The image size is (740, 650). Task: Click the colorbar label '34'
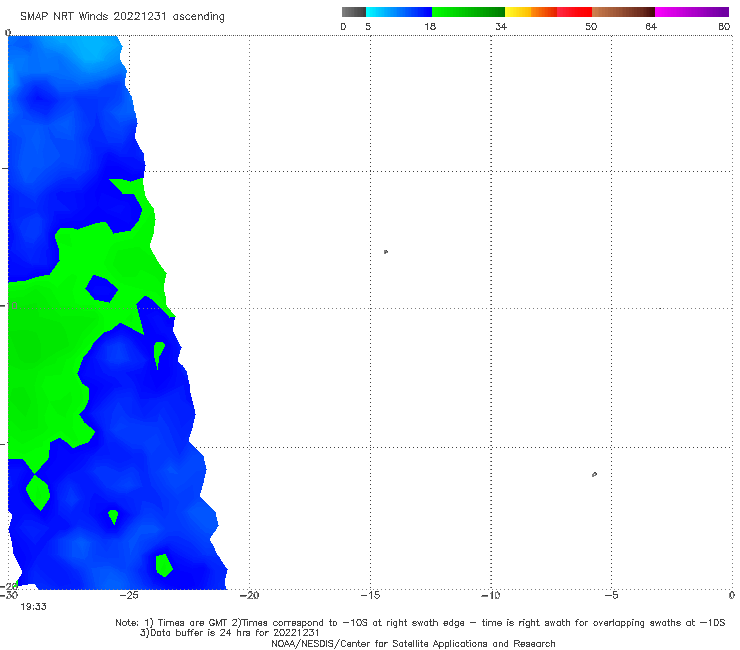[501, 26]
